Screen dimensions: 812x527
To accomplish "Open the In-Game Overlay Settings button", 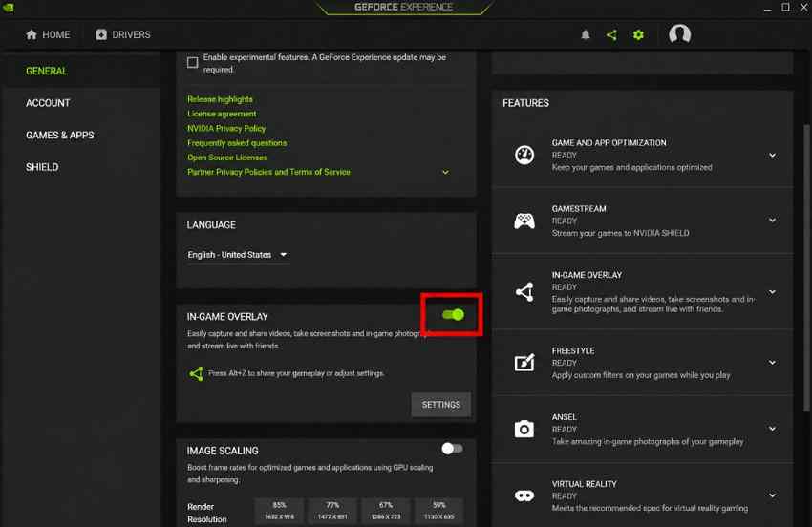I will tap(440, 405).
